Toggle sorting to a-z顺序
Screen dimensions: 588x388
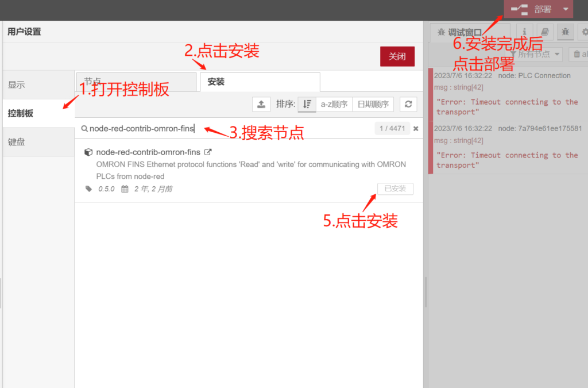(x=334, y=104)
